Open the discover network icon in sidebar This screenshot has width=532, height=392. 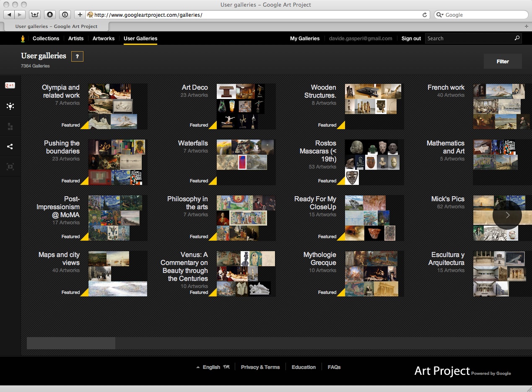[x=10, y=106]
